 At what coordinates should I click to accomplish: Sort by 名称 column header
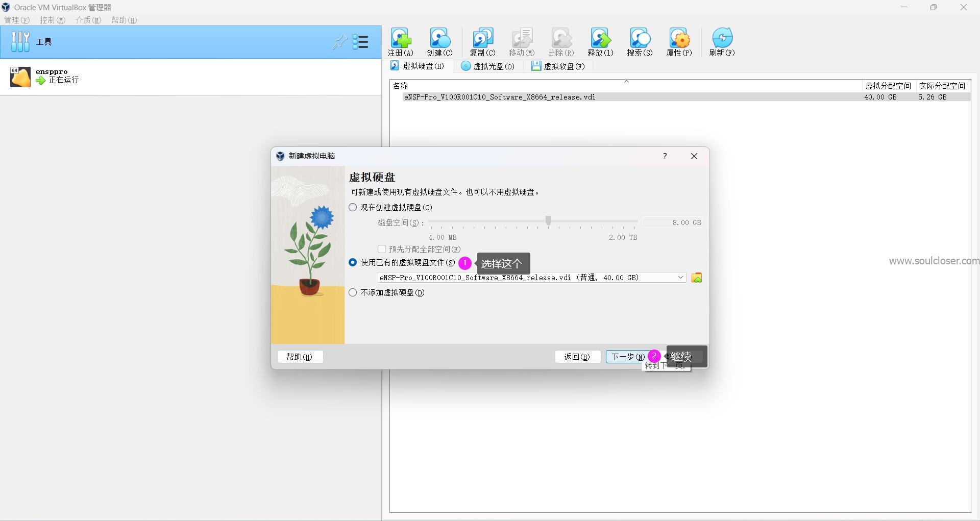[626, 86]
